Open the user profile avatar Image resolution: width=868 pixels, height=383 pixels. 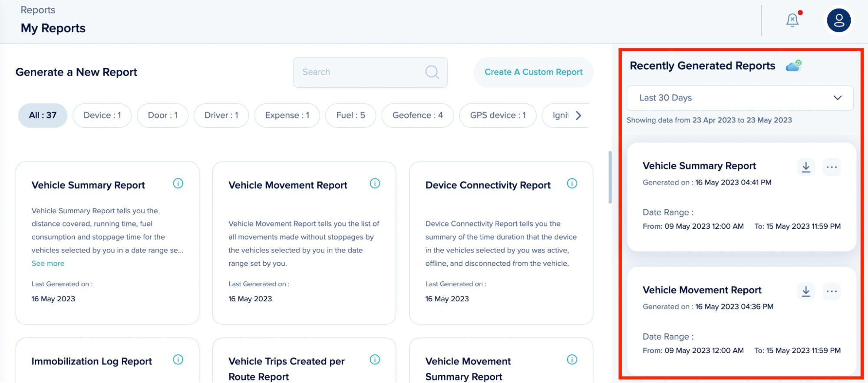(x=838, y=20)
